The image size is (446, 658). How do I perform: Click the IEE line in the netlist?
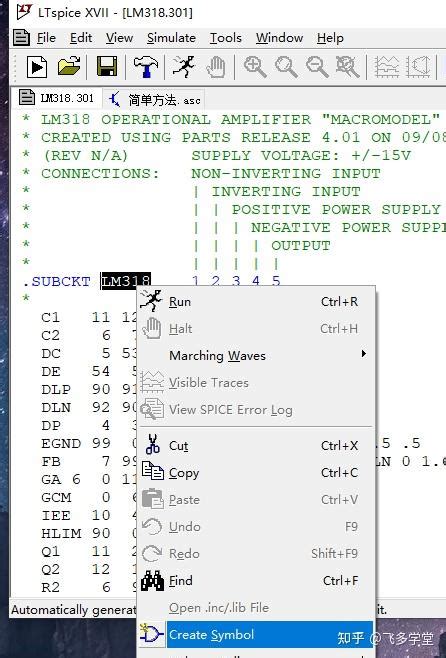pos(89,515)
